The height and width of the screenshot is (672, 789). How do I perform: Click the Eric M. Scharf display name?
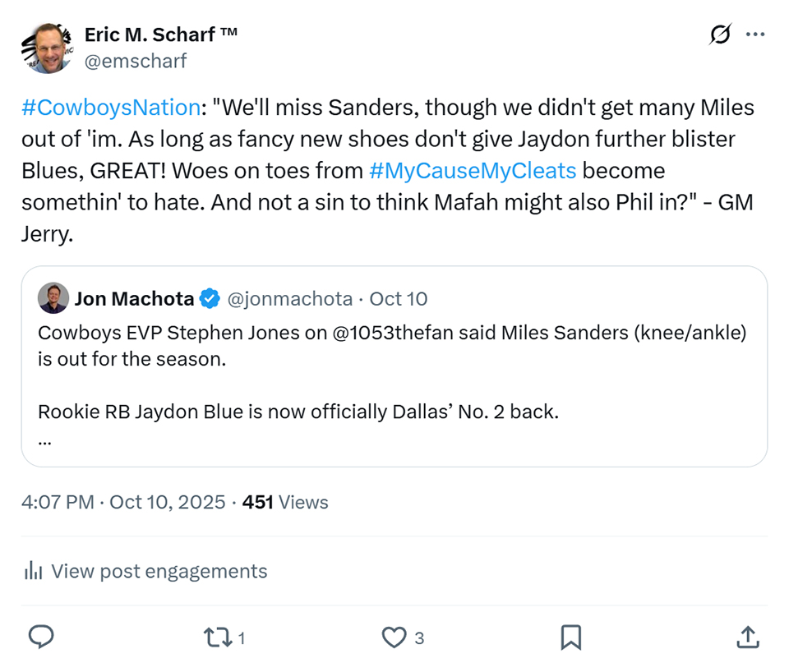point(161,35)
